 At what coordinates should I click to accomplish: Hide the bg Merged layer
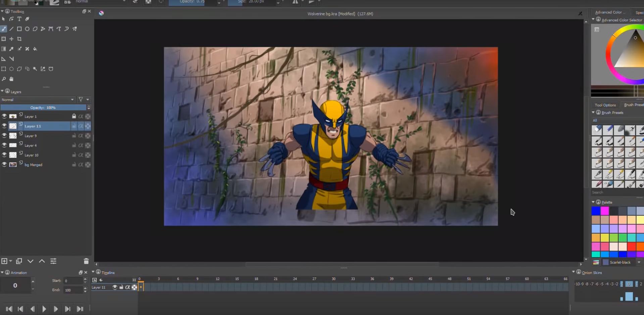point(4,165)
